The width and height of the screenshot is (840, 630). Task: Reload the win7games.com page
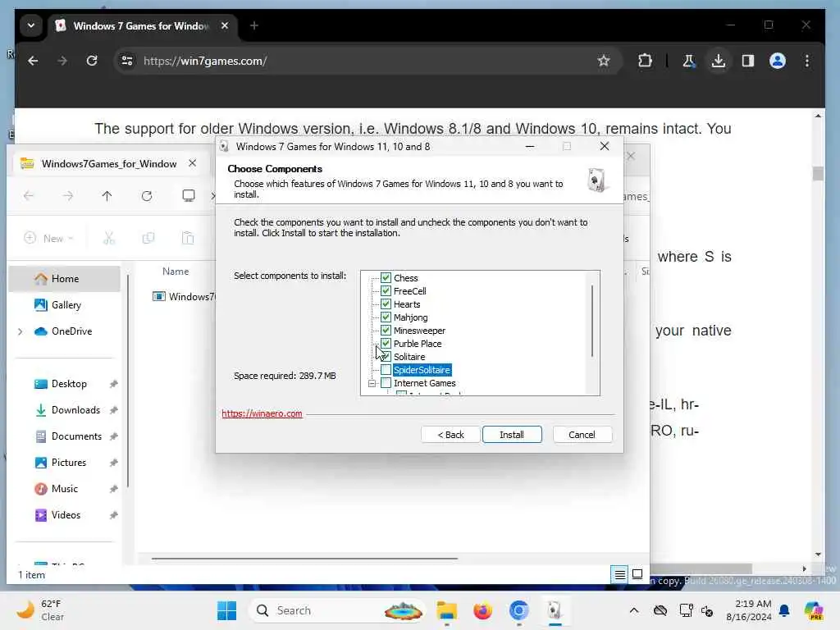tap(92, 61)
